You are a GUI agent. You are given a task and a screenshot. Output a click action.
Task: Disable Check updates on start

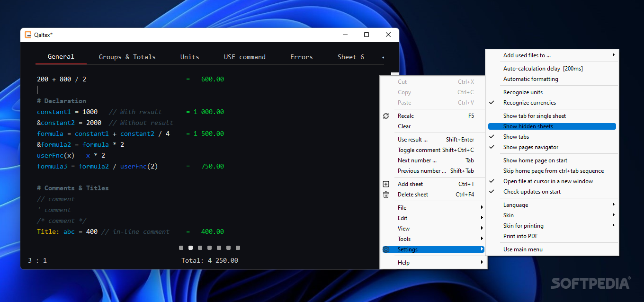[552, 192]
